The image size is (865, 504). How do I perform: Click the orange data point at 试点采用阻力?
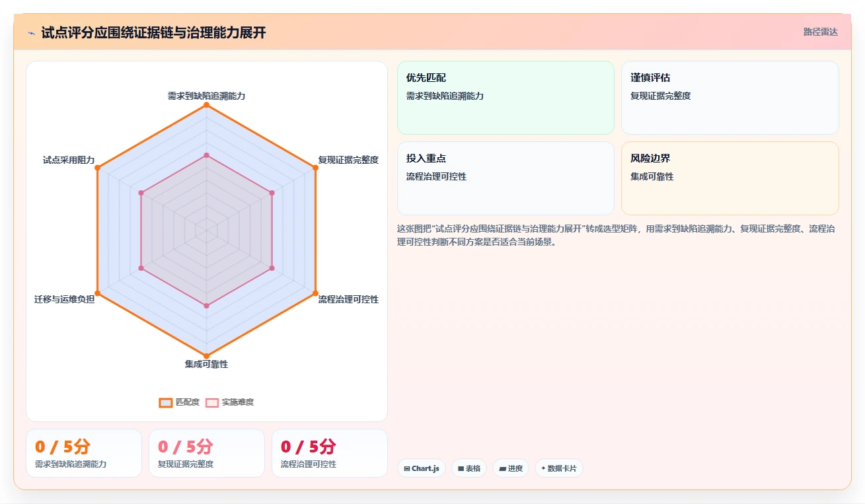tap(98, 168)
